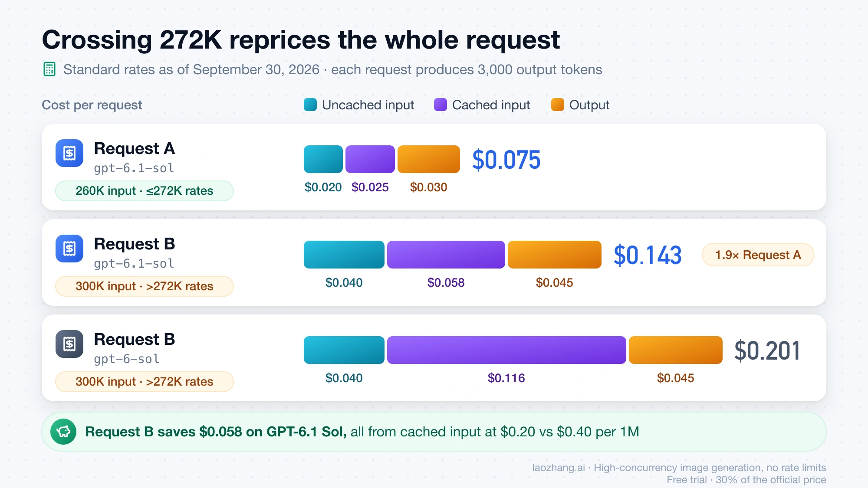Click the 'Cached input' legend label

491,105
